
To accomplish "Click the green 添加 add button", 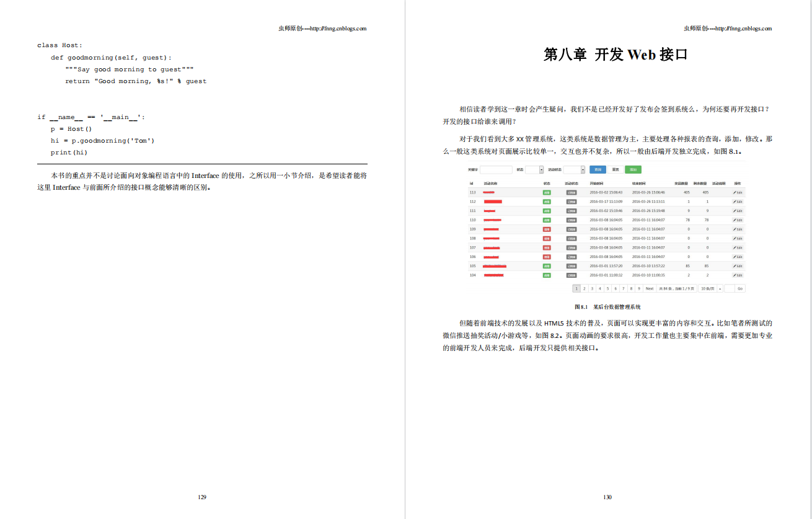I will [x=633, y=169].
